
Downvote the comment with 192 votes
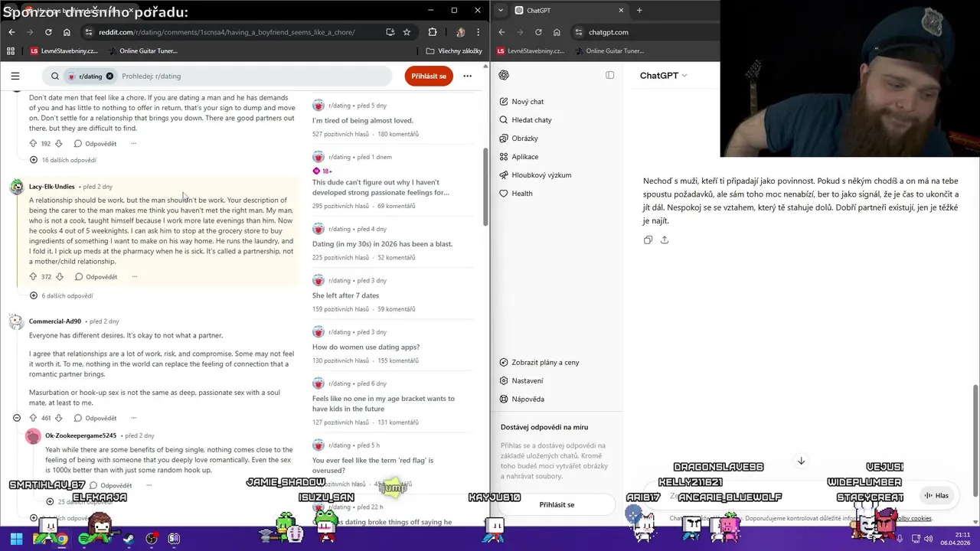(x=59, y=143)
